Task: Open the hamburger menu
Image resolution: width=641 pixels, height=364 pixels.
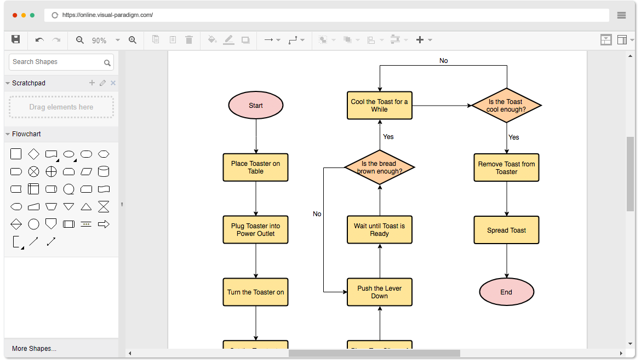Action: coord(621,15)
